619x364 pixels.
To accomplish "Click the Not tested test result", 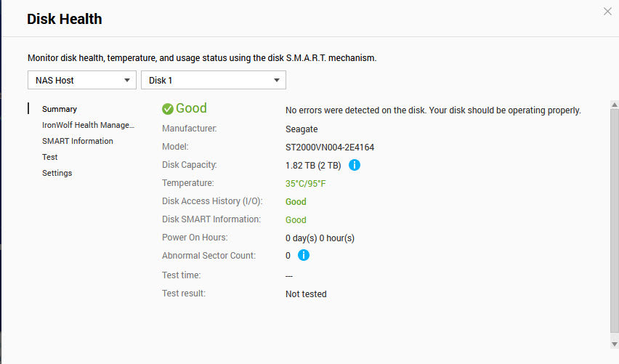I will 306,294.
